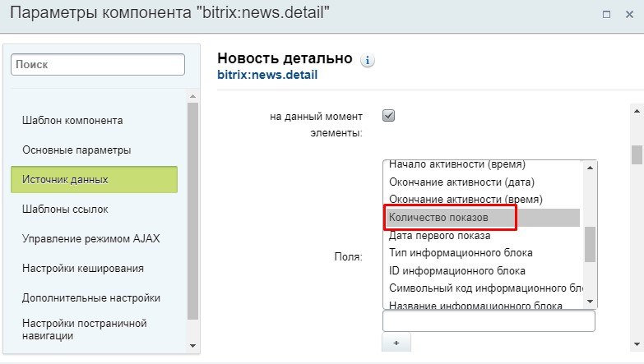The width and height of the screenshot is (644, 364).
Task: Open the Управление режимом AJAX section
Action: [x=90, y=239]
